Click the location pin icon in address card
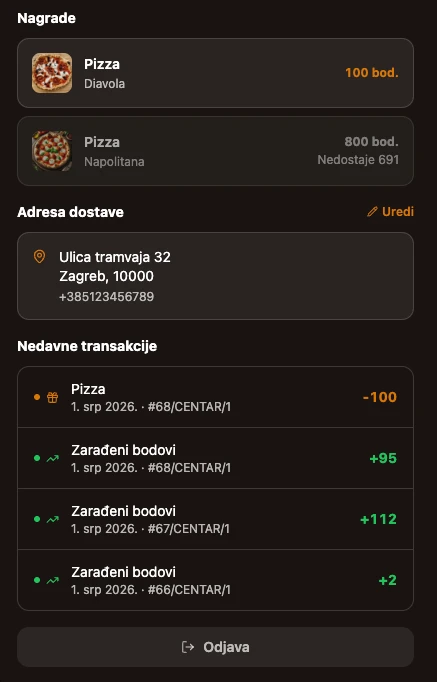This screenshot has height=682, width=437. pos(39,257)
